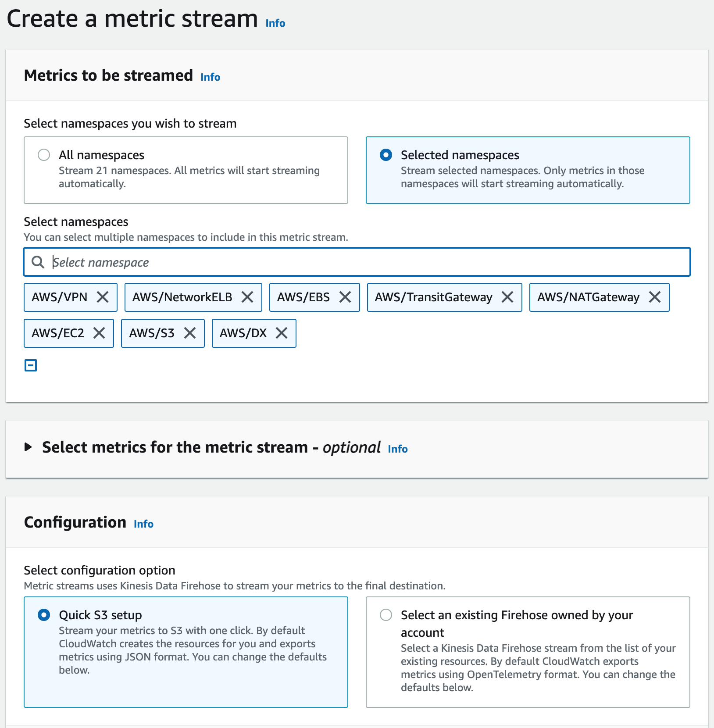The height and width of the screenshot is (728, 714).
Task: Expand Select metrics for the metric stream
Action: 28,447
